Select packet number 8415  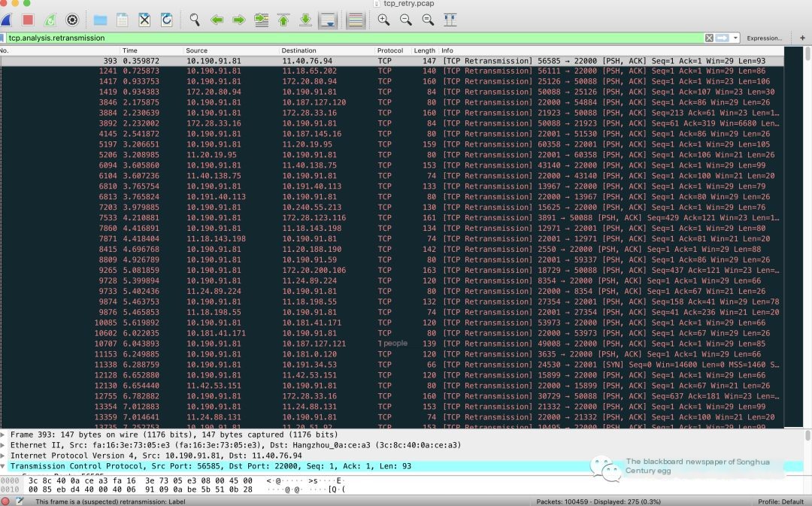[x=392, y=249]
